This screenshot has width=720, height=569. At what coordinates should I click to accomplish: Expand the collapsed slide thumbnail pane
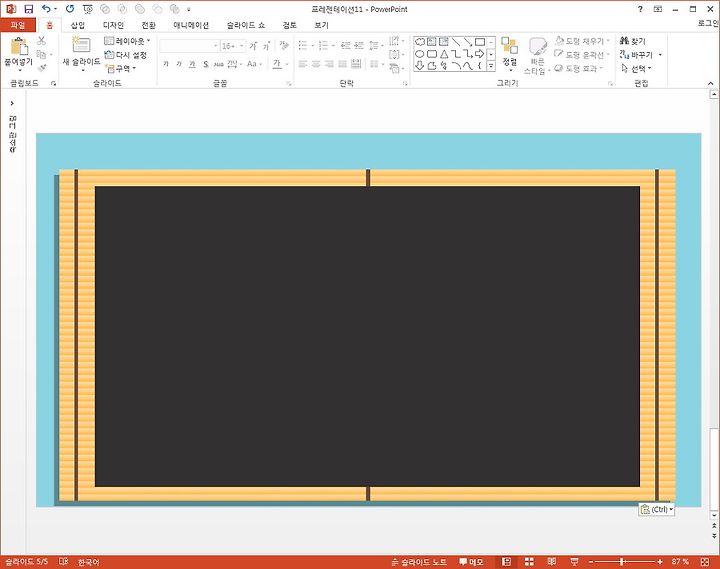pos(12,103)
